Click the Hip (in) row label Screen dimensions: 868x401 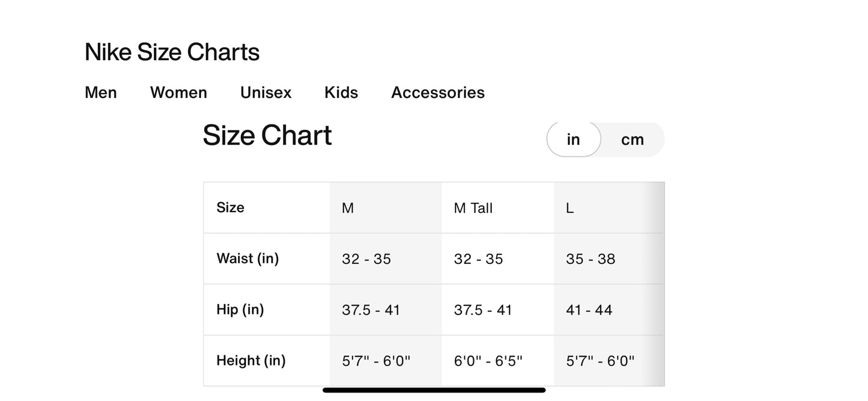click(240, 310)
